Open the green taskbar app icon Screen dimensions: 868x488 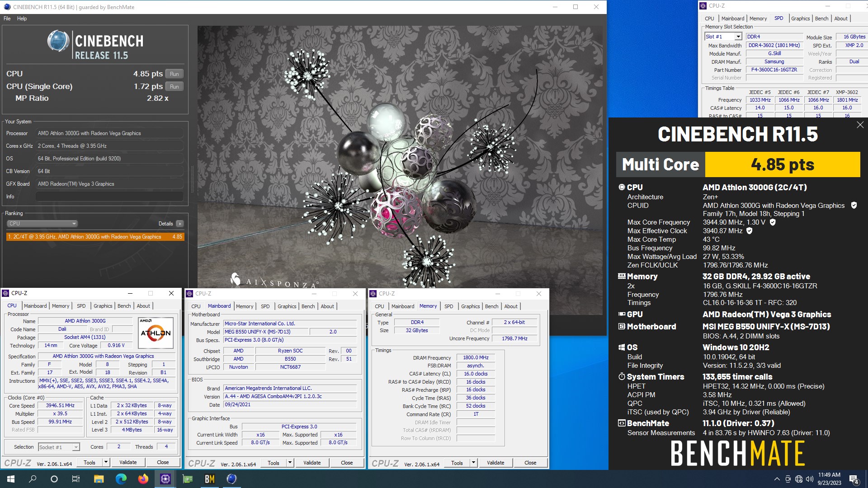tap(187, 479)
